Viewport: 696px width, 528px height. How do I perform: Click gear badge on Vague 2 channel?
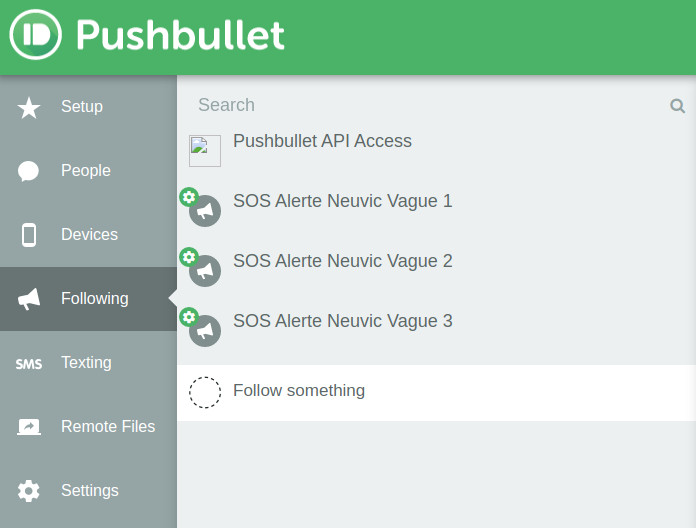pyautogui.click(x=188, y=257)
